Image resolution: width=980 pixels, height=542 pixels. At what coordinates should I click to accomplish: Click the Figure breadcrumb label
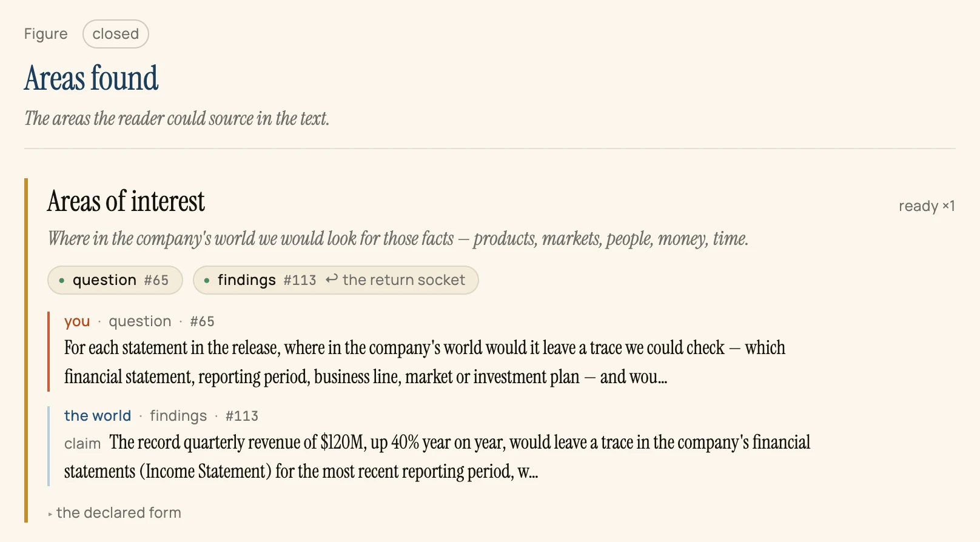tap(46, 34)
